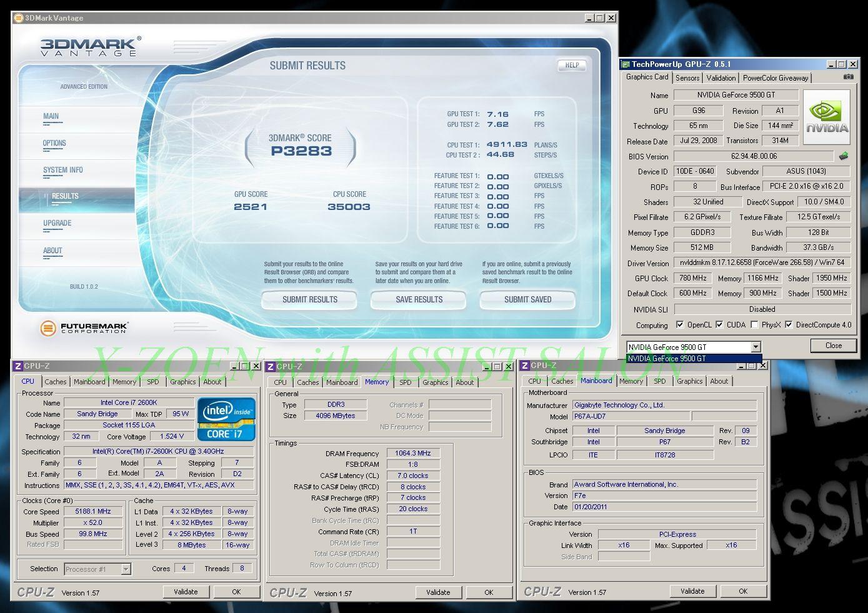868x613 pixels.
Task: Click the Driver Version field in GPU-Z
Action: tap(762, 263)
